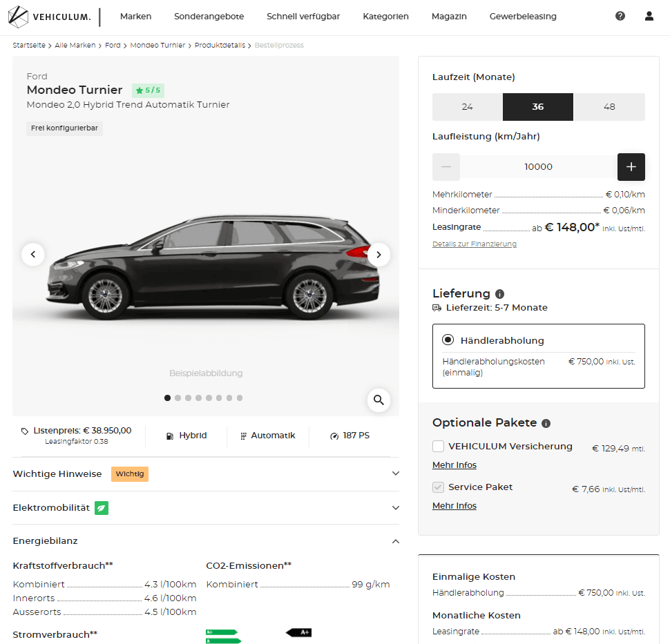The height and width of the screenshot is (644, 670).
Task: Open the Gewerbeleasing menu item
Action: [x=523, y=17]
